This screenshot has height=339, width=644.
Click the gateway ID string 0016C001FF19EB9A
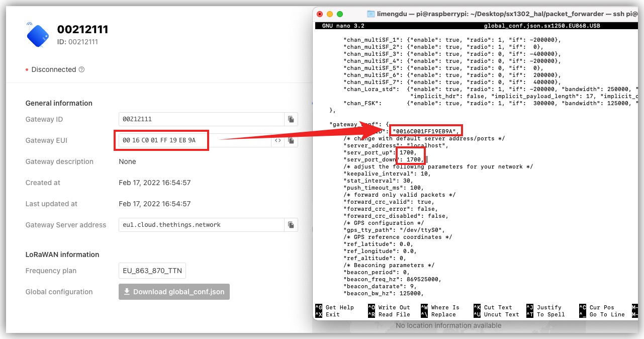click(x=425, y=131)
